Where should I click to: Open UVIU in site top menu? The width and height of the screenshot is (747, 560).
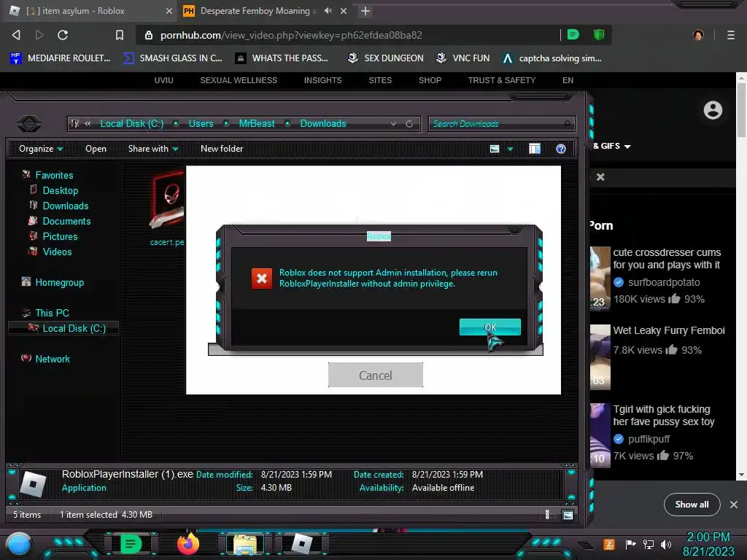click(164, 80)
